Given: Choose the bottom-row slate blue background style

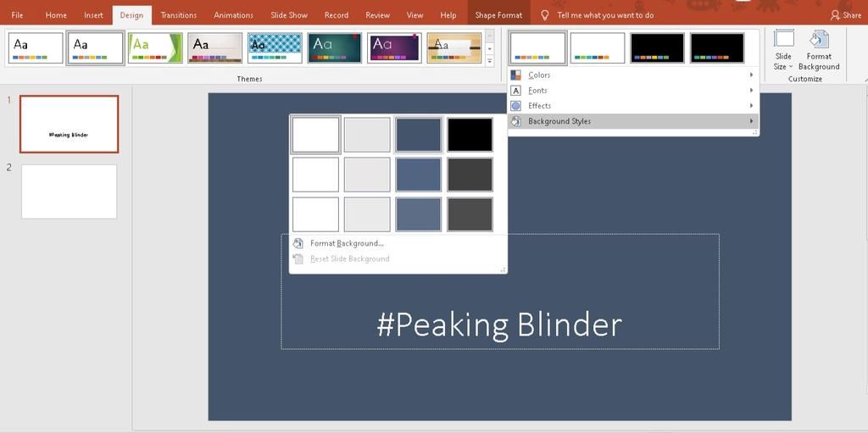Looking at the screenshot, I should [x=419, y=214].
